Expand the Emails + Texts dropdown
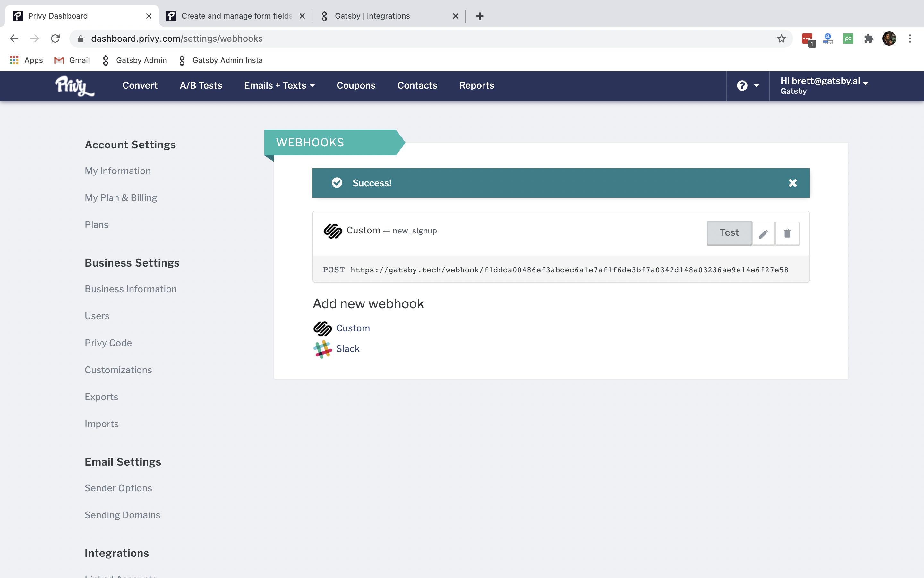The height and width of the screenshot is (578, 924). coord(279,86)
